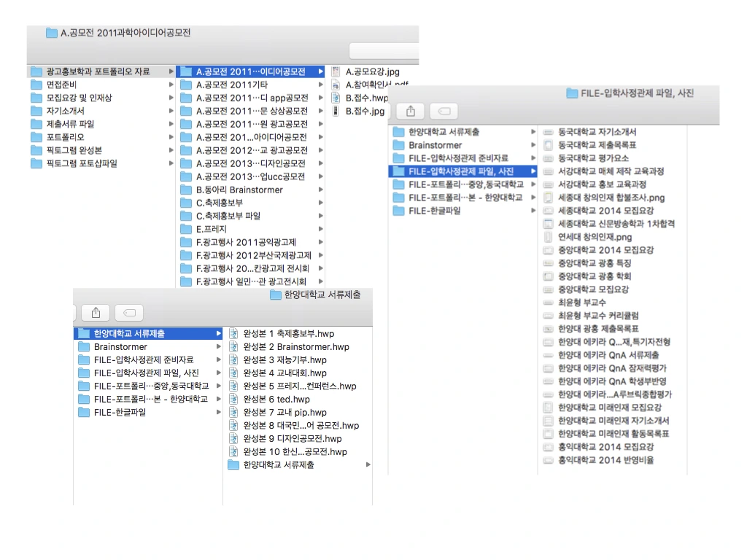Screen dimensions: 747x560
Task: Select the file 동국대학교 자기소개서
Action: coord(613,132)
